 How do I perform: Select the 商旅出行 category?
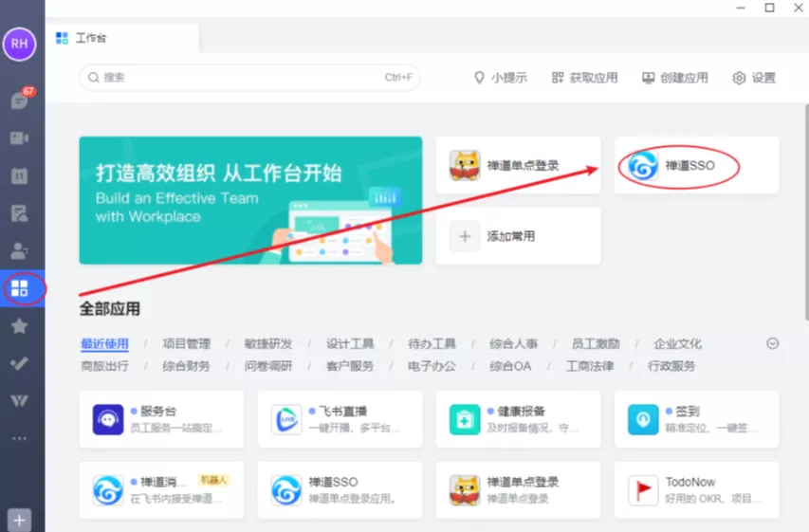tap(104, 366)
